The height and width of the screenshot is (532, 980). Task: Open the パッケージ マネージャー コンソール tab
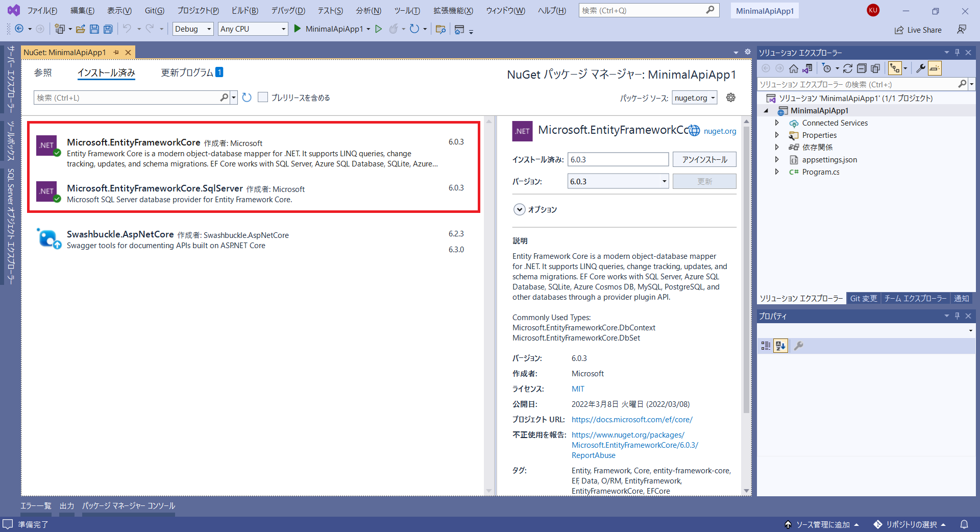tap(129, 506)
